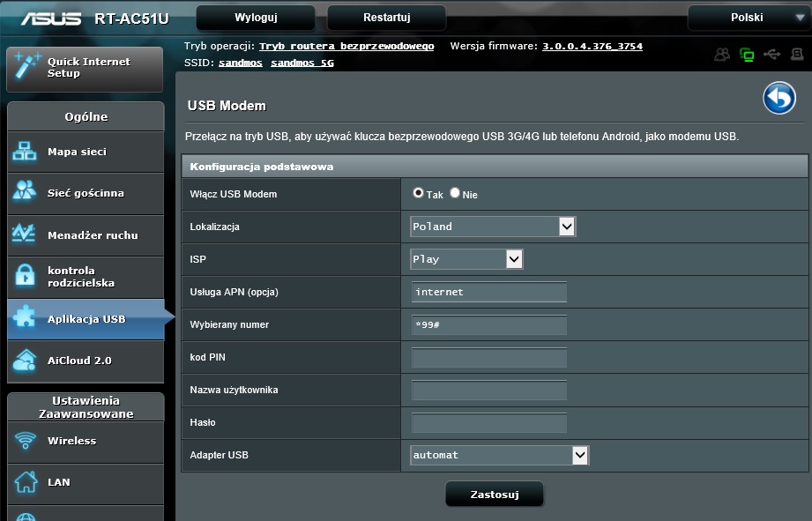
Task: Click the connected clients status icon
Action: click(x=722, y=55)
